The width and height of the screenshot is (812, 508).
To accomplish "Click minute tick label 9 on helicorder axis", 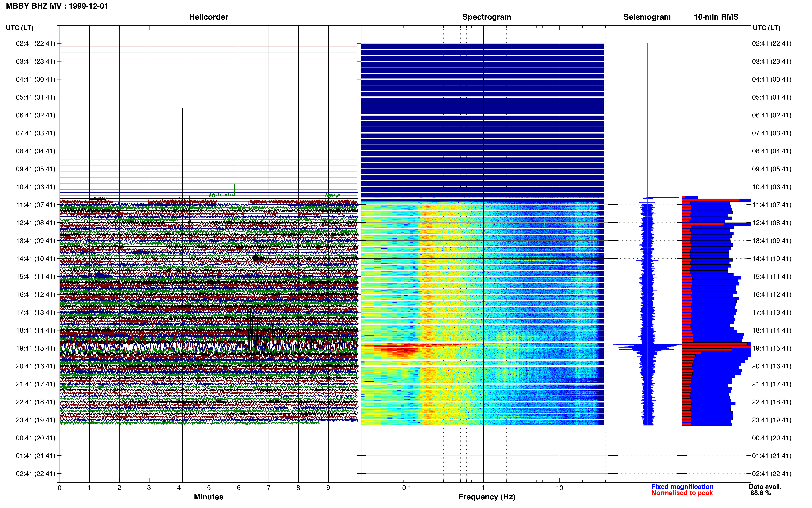I will click(x=328, y=487).
